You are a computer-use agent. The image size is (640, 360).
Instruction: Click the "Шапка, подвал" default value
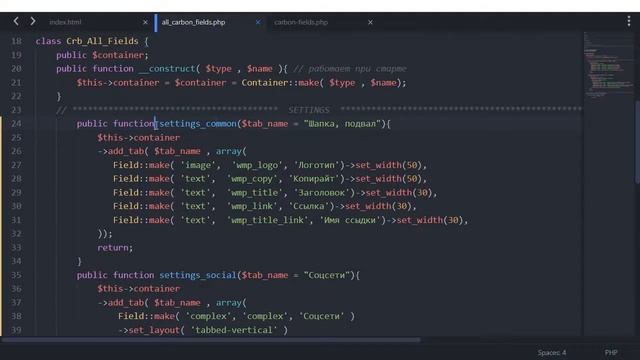[342, 124]
